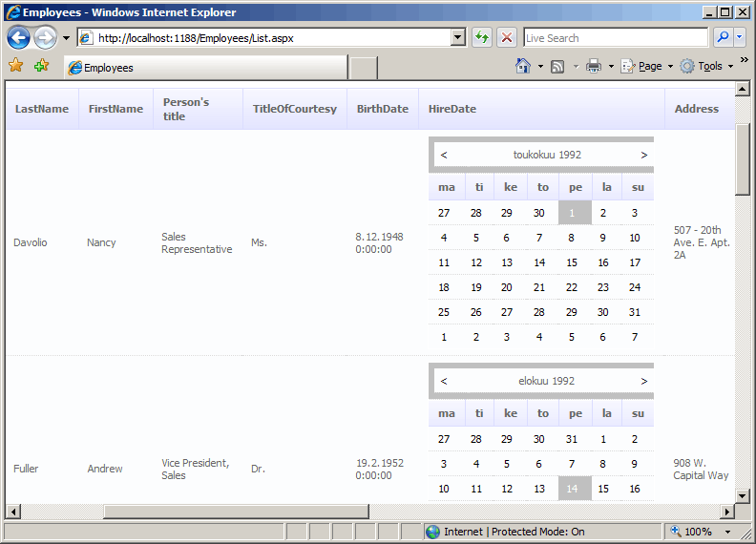Select day 9 in elokuu 1992 calendar
This screenshot has width=756, height=544.
tap(635, 464)
